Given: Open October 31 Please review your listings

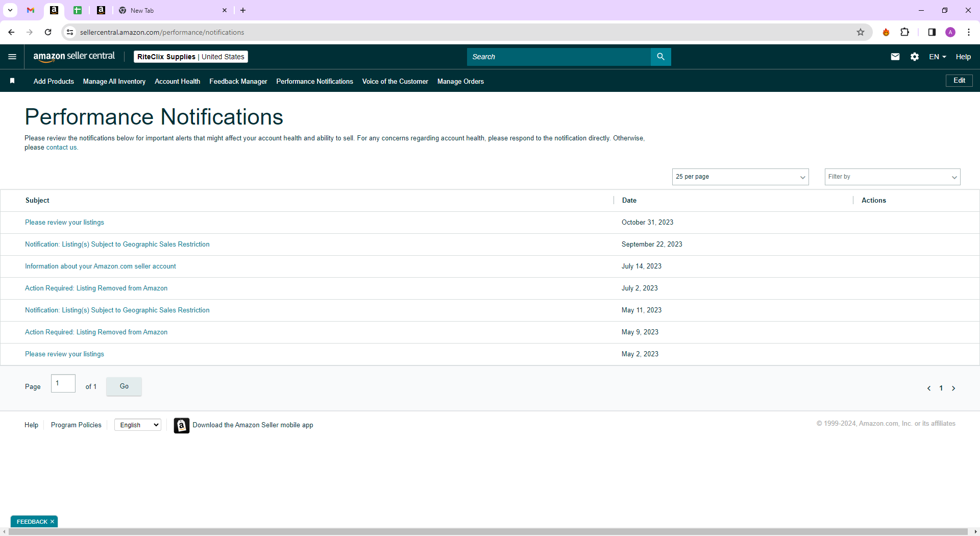Looking at the screenshot, I should pyautogui.click(x=64, y=223).
